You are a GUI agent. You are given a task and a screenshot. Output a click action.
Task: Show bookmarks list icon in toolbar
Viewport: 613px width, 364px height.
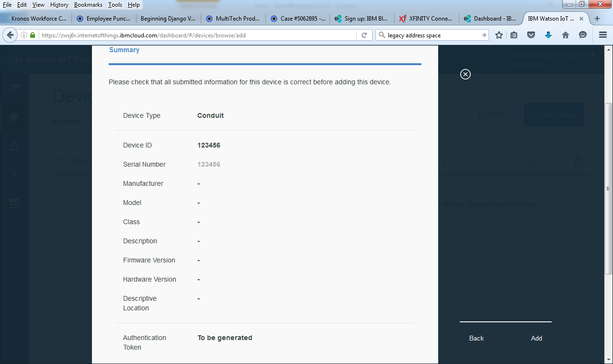514,35
